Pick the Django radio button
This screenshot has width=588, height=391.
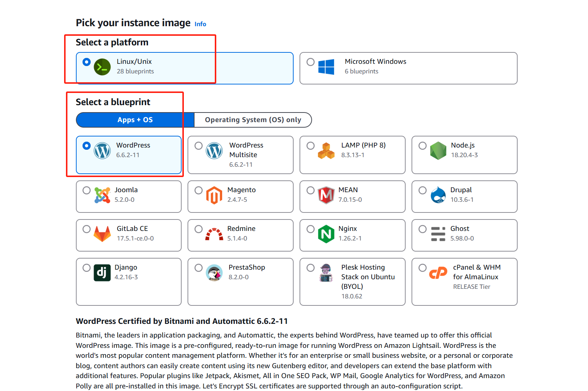pos(87,267)
